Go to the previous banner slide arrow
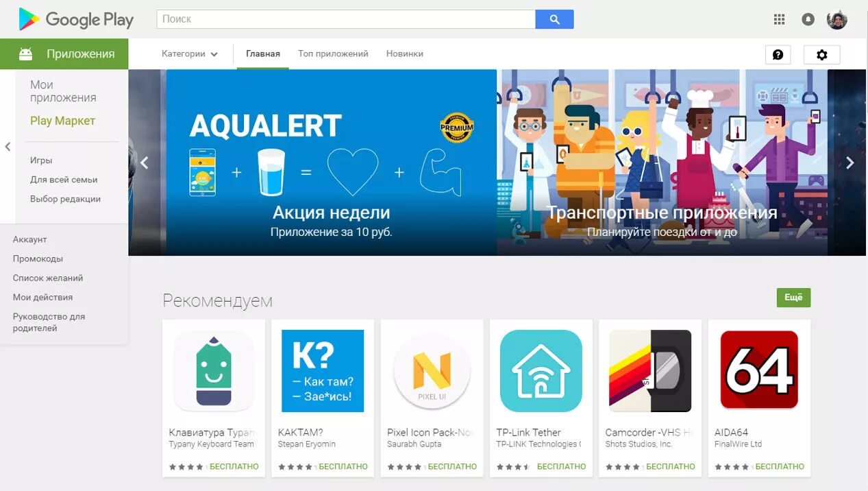The width and height of the screenshot is (868, 491). [145, 163]
